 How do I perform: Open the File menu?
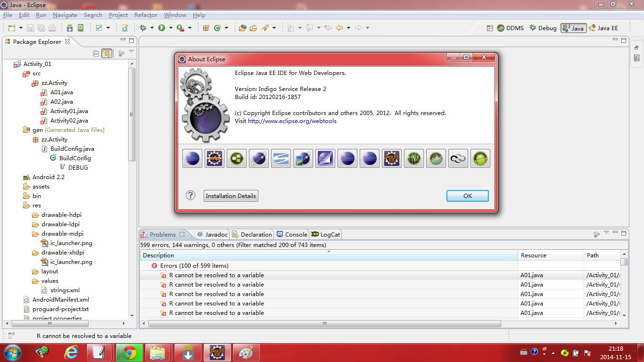(x=8, y=15)
